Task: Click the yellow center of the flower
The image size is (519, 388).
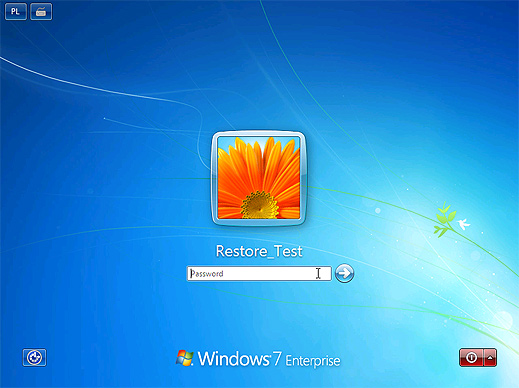Action: point(260,205)
